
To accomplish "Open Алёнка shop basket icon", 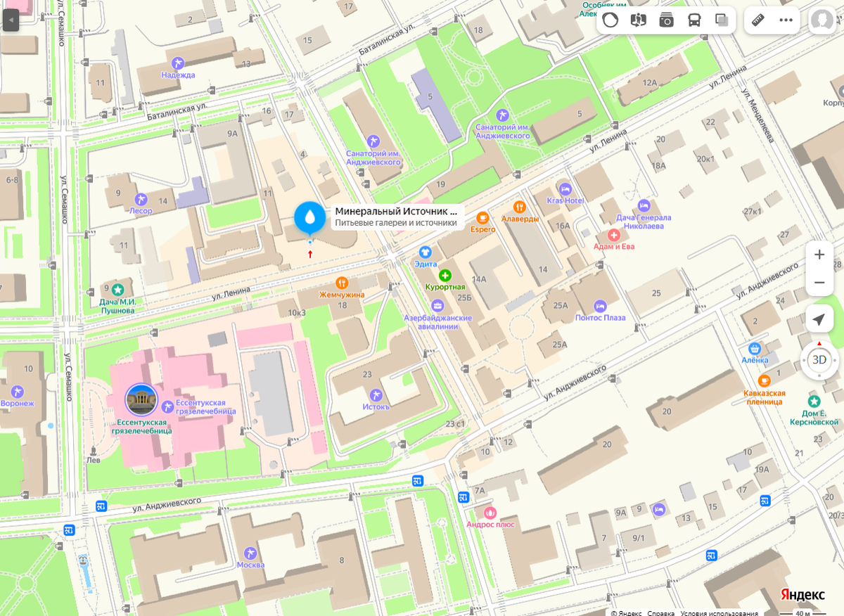I will pyautogui.click(x=755, y=348).
